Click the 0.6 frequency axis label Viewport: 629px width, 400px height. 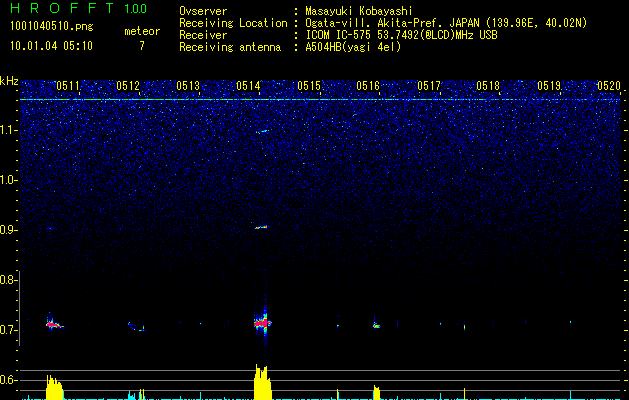pos(8,380)
